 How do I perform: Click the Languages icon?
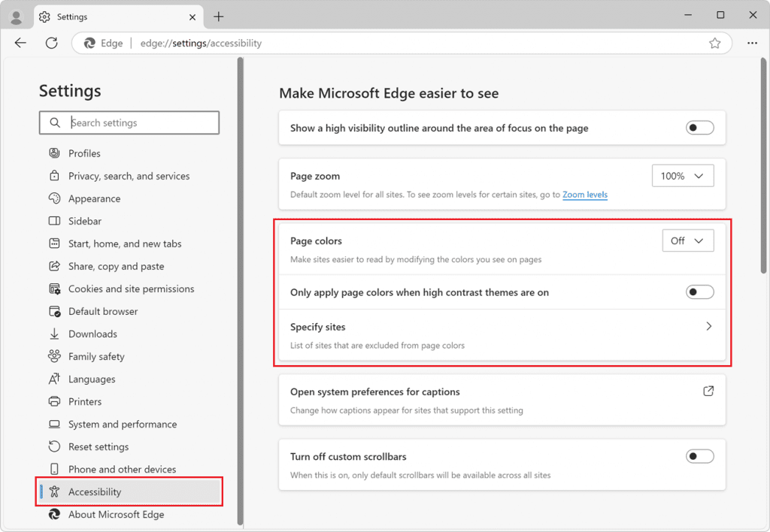pos(54,379)
